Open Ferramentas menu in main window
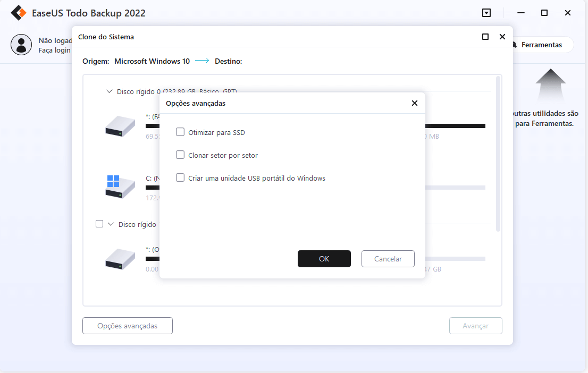 click(x=542, y=45)
